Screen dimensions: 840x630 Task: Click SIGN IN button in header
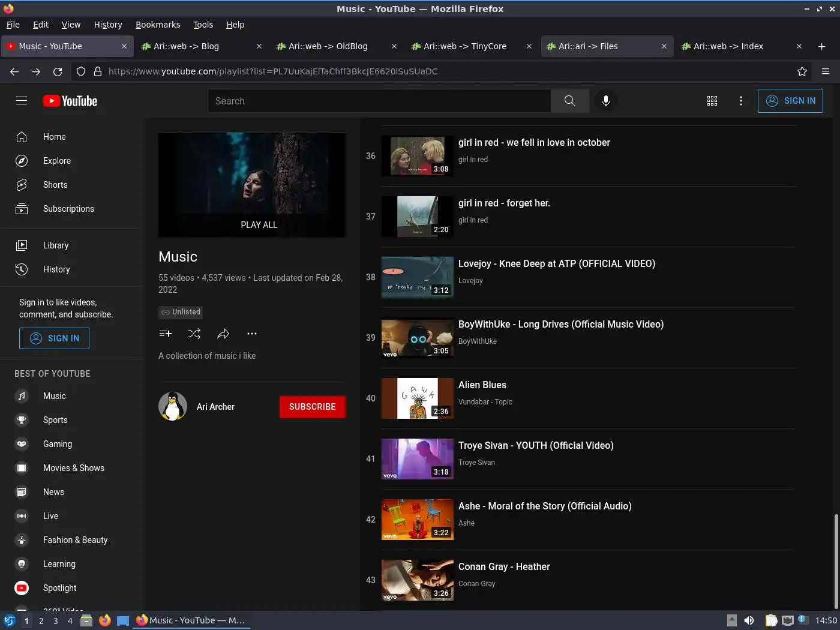(790, 101)
